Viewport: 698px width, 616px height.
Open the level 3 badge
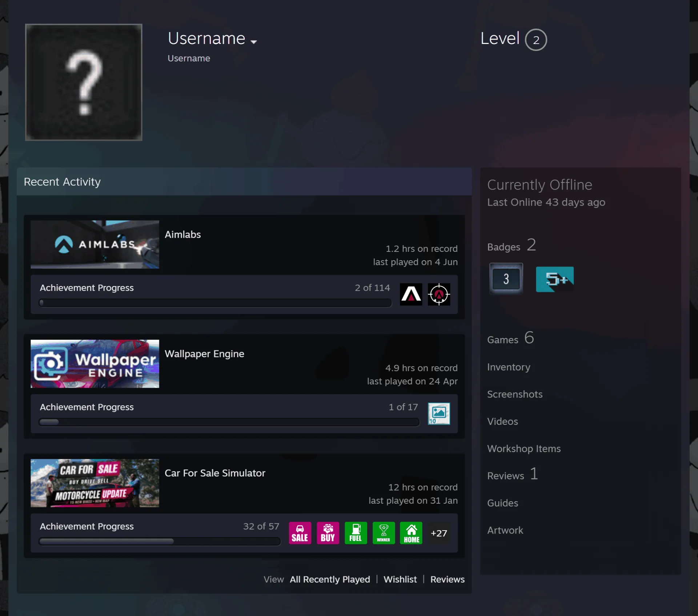506,279
